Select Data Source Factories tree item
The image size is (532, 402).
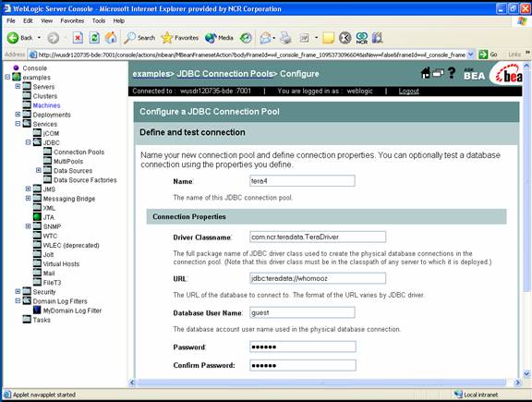click(85, 180)
